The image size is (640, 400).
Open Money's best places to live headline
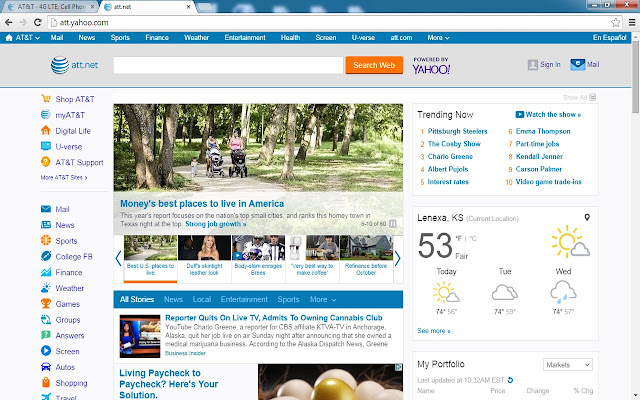click(202, 204)
